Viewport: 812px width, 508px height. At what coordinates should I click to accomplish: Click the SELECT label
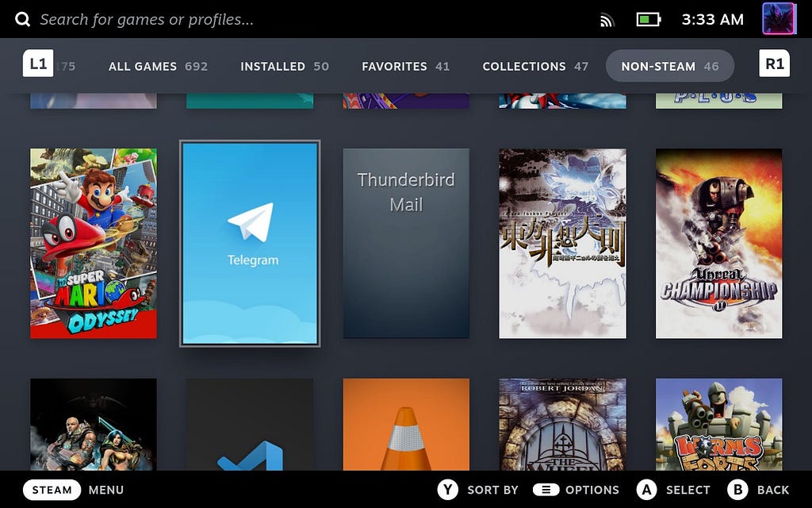coord(688,490)
